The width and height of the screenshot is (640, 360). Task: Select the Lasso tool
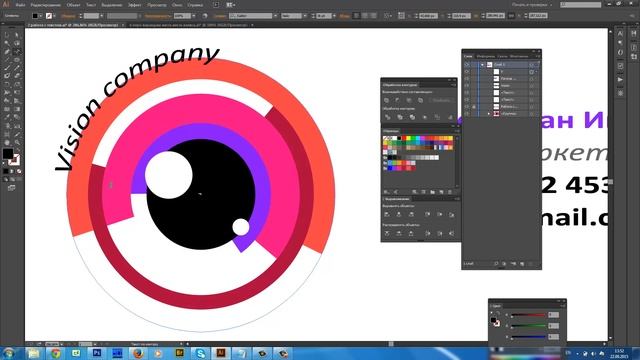(x=17, y=43)
